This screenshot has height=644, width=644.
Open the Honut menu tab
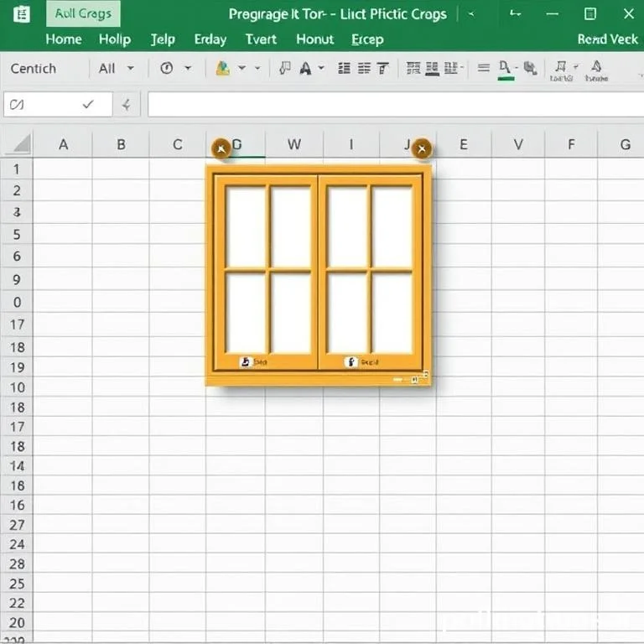[x=315, y=39]
